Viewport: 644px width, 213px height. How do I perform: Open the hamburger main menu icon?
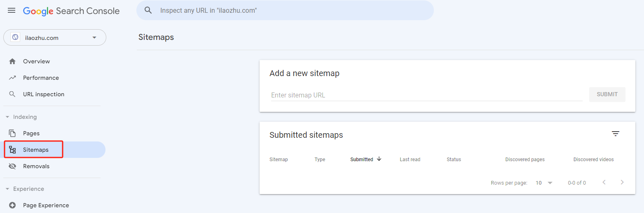12,11
